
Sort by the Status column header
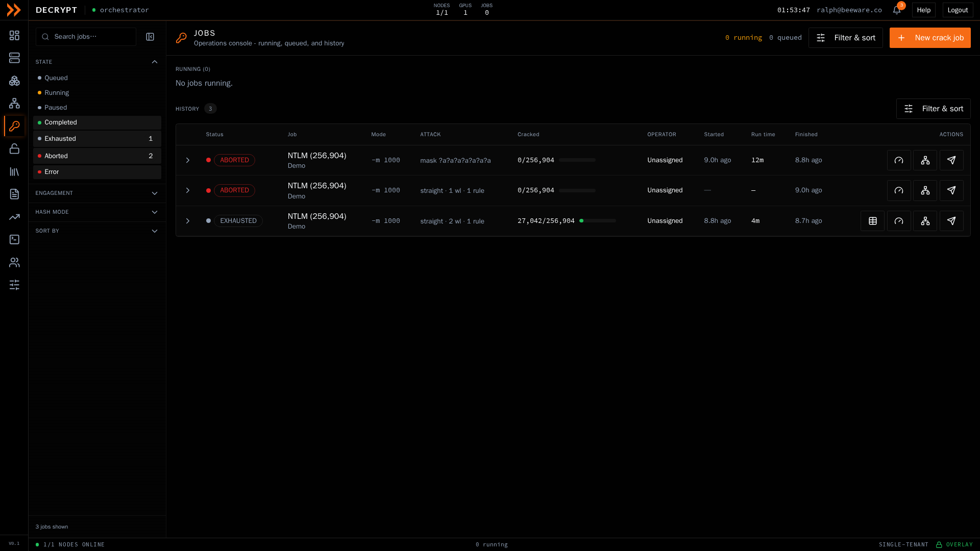(214, 135)
